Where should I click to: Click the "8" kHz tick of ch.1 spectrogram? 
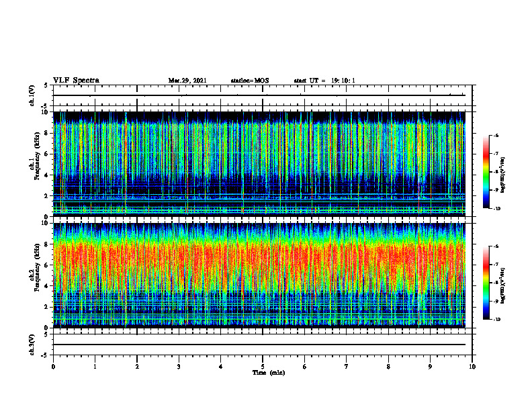tap(47, 133)
